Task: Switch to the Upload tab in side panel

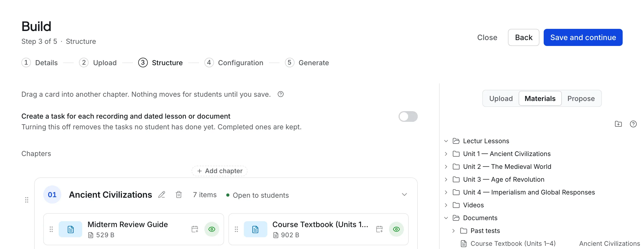Action: (x=501, y=99)
